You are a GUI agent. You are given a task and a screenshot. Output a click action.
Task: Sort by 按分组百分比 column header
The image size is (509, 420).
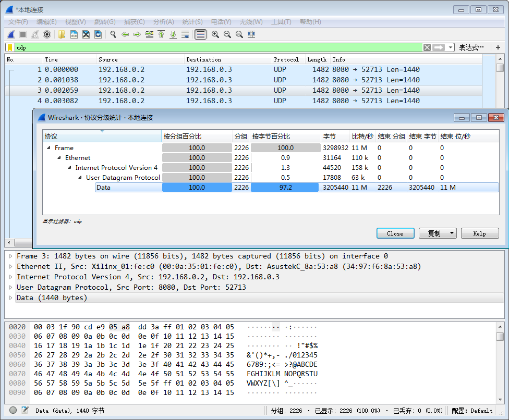(197, 136)
